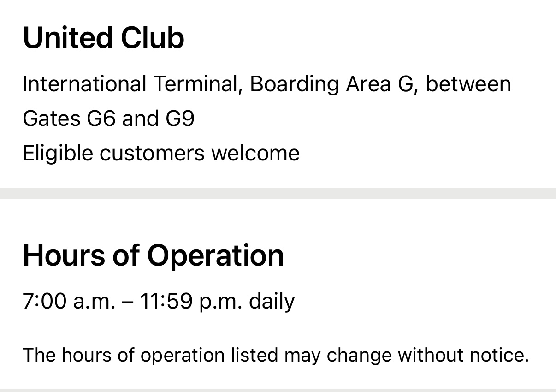Screen dimensions: 556x392
Task: Tap "without notice" in the disclaimer
Action: tap(463, 355)
